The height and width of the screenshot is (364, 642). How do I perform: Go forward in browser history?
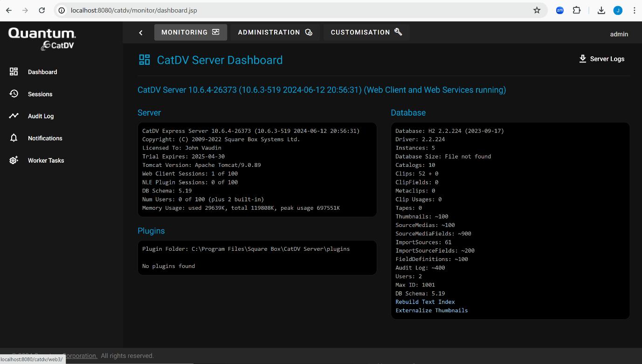(x=25, y=10)
